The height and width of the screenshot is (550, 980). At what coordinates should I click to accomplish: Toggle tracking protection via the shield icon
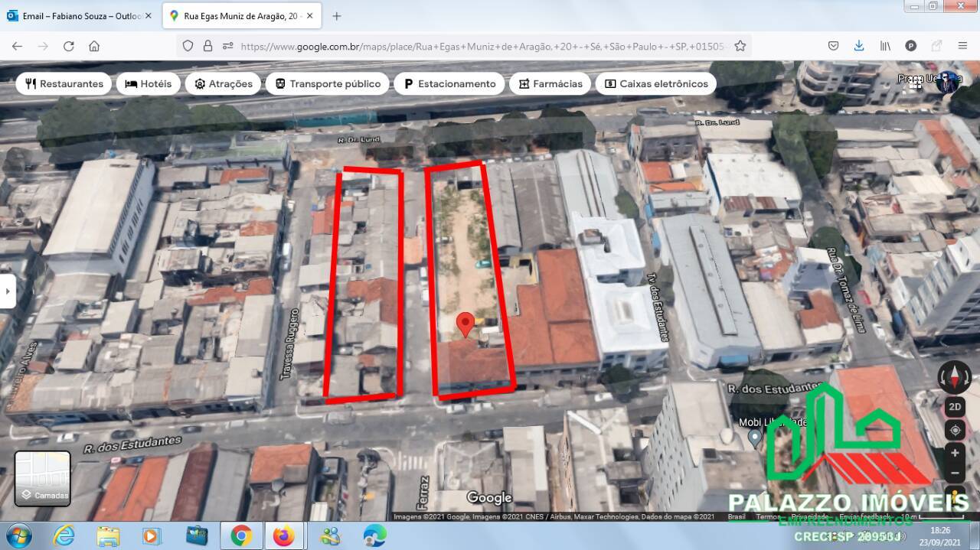pos(188,46)
